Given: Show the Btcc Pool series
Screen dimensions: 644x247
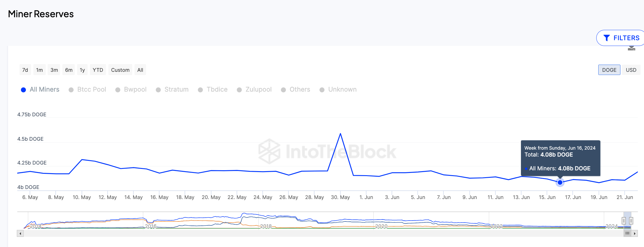Looking at the screenshot, I should click(x=88, y=90).
